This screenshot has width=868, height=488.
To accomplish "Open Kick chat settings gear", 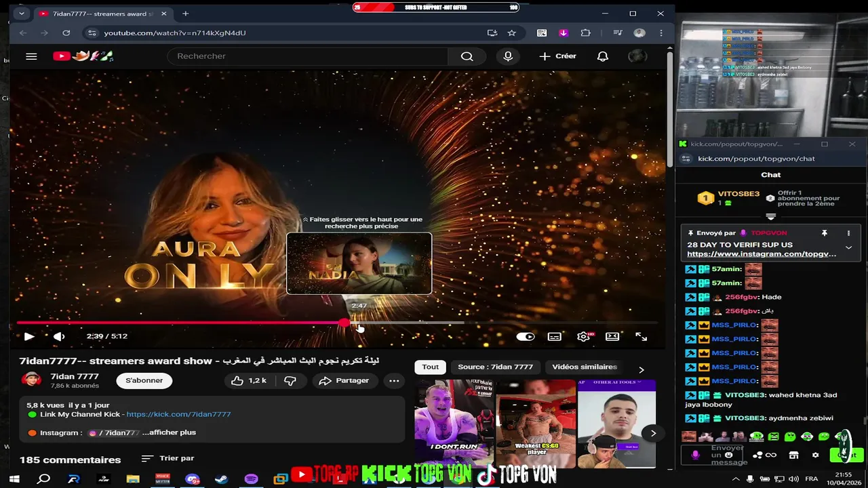I will pos(815,455).
